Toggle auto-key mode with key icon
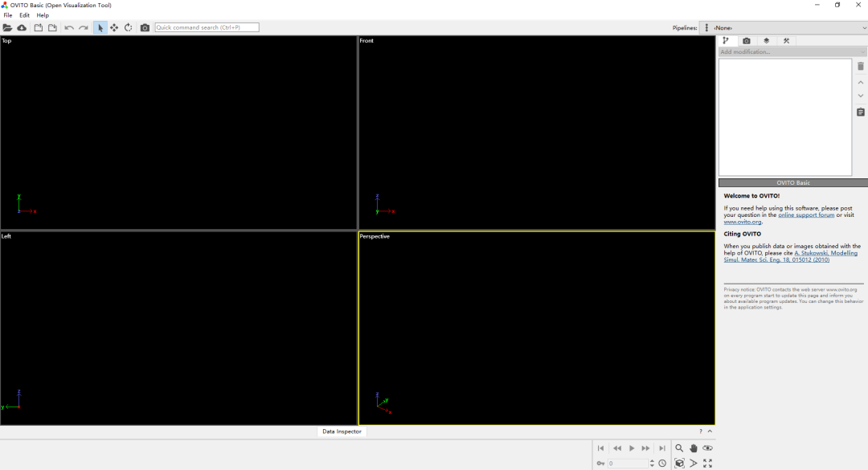868x470 pixels. click(600, 464)
